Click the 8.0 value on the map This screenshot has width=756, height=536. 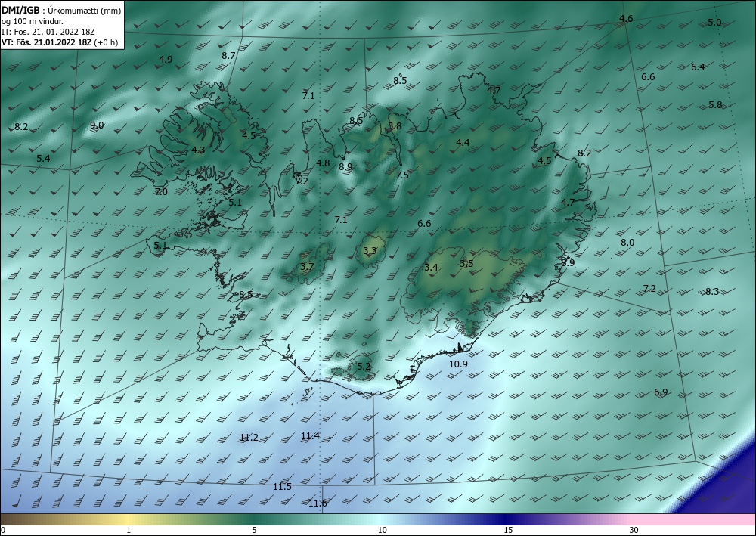point(627,243)
